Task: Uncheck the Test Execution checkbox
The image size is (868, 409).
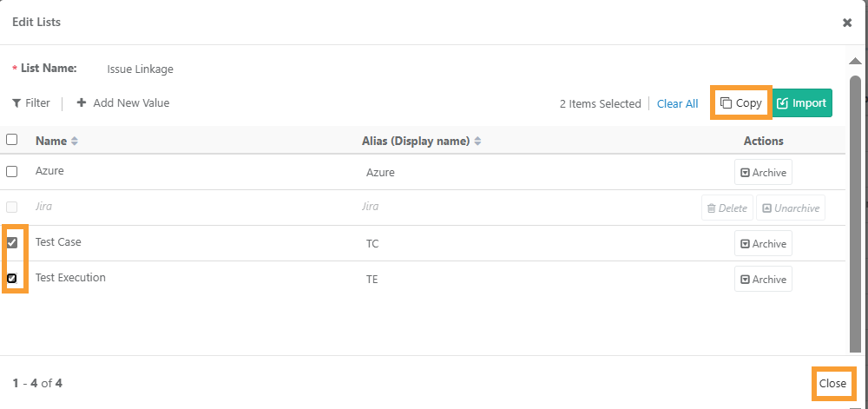Action: (11, 278)
